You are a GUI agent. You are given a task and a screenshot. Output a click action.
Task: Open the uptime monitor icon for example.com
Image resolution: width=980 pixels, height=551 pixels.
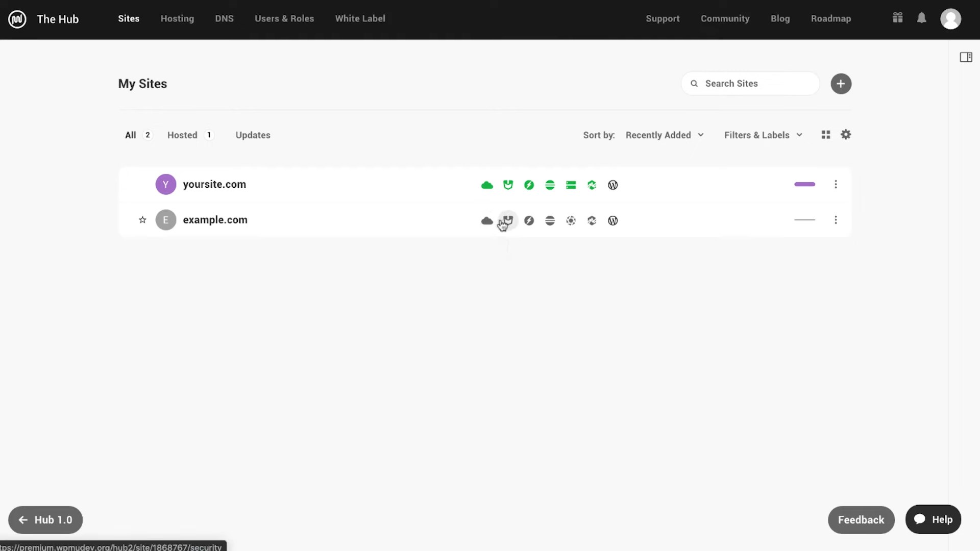point(592,220)
